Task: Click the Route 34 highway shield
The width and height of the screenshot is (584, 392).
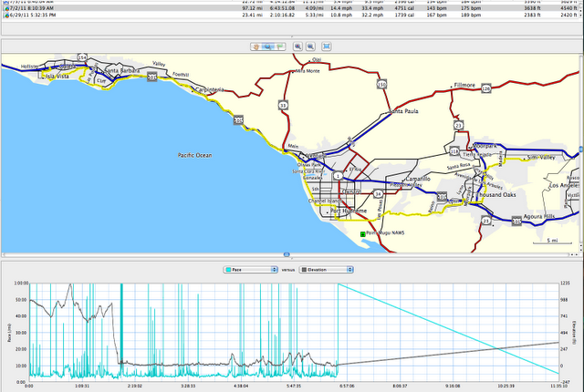Action: click(x=378, y=194)
